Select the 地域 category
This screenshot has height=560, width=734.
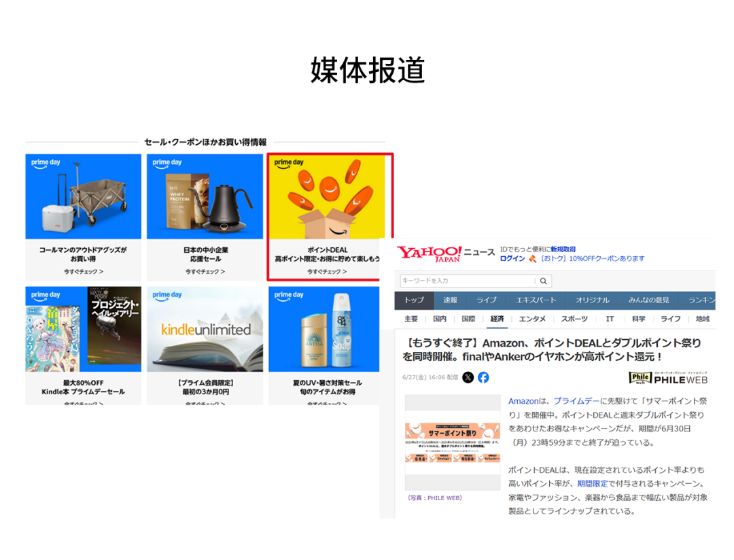(x=703, y=319)
